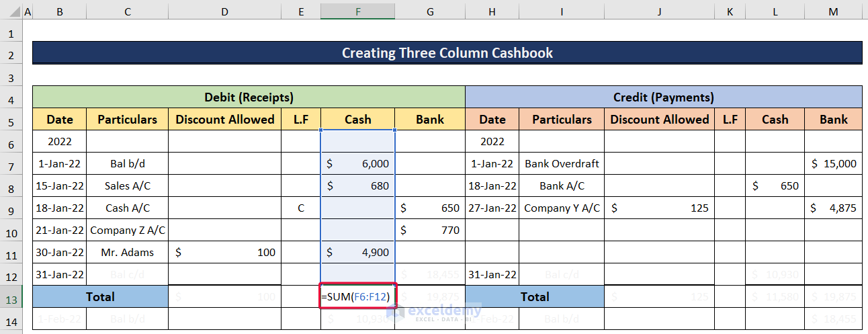Image resolution: width=868 pixels, height=334 pixels.
Task: Select the 'Sales A/C' cell
Action: point(127,185)
